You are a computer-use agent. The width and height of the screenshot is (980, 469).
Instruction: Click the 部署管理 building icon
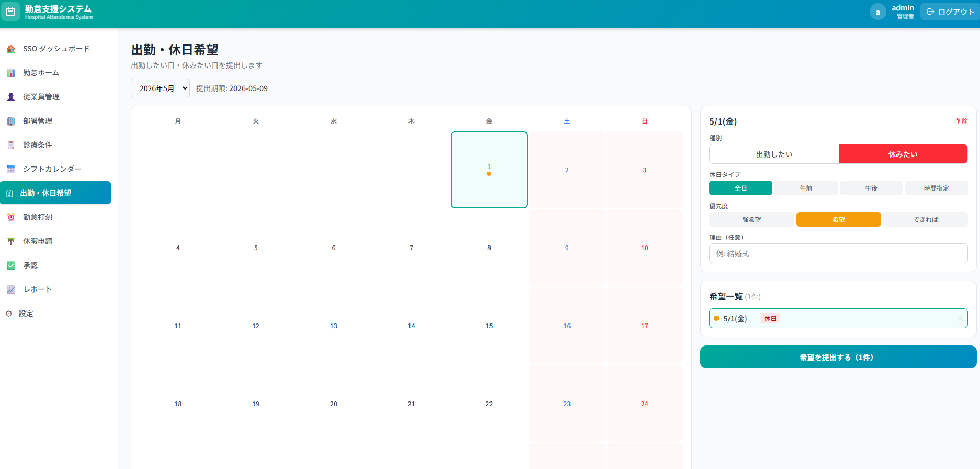point(11,121)
